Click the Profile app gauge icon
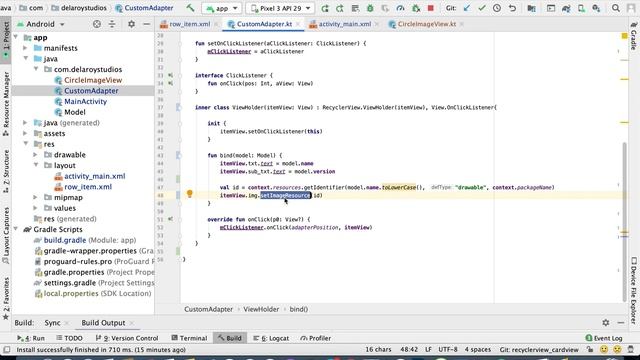Screen dimensions: 640x360 pos(400,8)
